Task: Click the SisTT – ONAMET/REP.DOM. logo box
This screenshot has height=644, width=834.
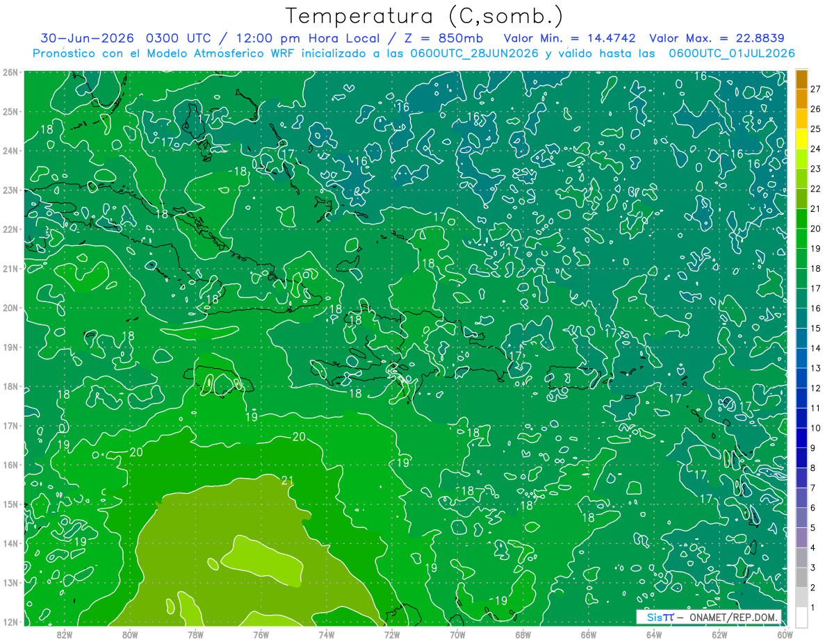Action: point(710,617)
